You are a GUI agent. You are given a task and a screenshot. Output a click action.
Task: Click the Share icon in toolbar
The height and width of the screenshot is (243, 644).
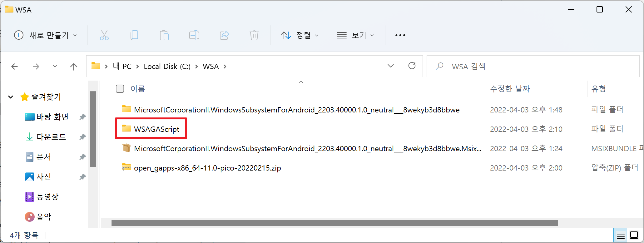tap(224, 35)
